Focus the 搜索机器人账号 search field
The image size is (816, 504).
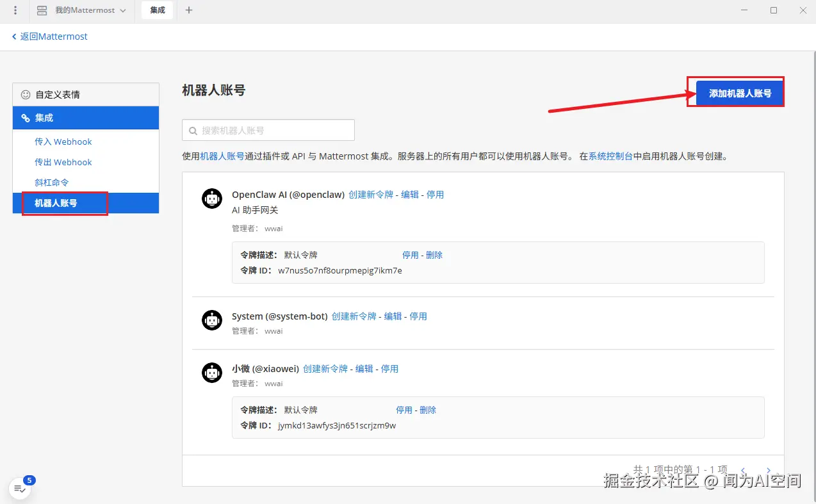coord(268,130)
